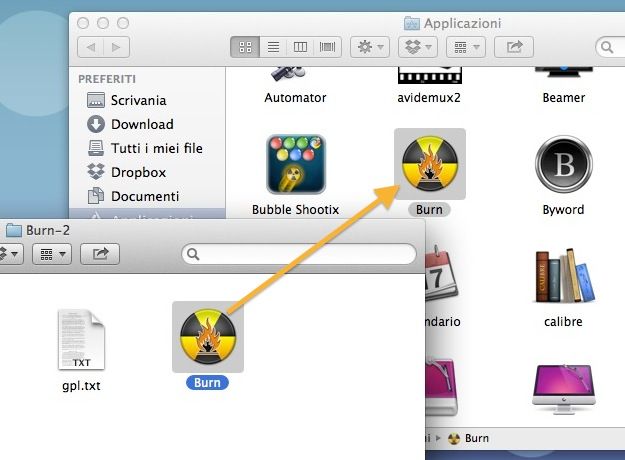This screenshot has width=625, height=460.
Task: Click the blue Burn label in Burn-2 window
Action: [x=207, y=383]
